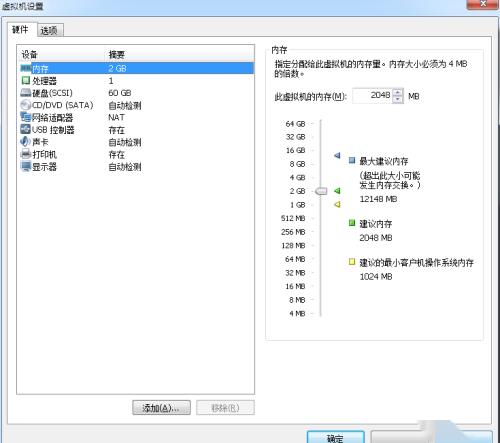Select the memory (内存) device icon
The height and width of the screenshot is (443, 500).
(26, 68)
